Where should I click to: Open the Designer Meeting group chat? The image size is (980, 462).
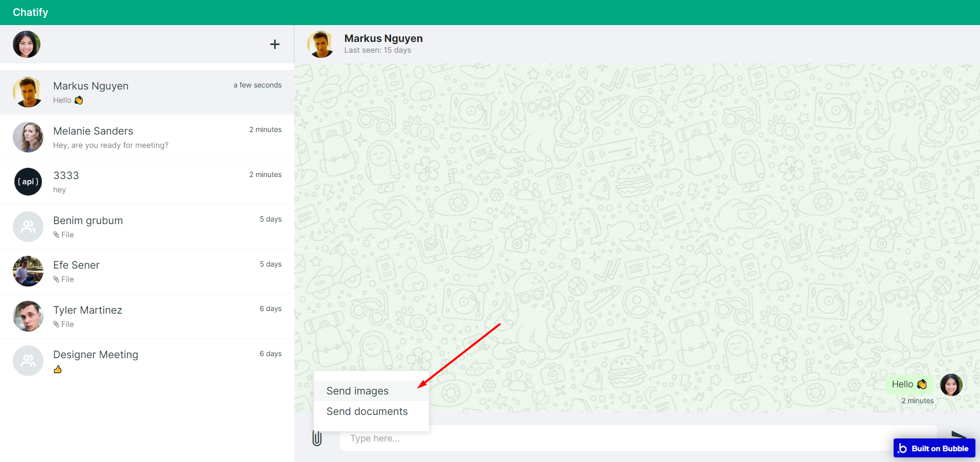[147, 361]
